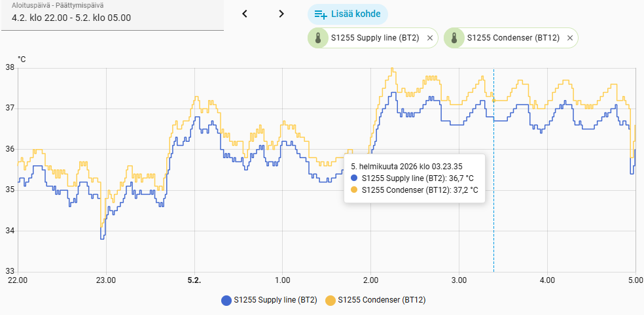Viewport: 644px width, 315px height.
Task: Remove S1255 Condenser (BT12) chip
Action: 570,38
